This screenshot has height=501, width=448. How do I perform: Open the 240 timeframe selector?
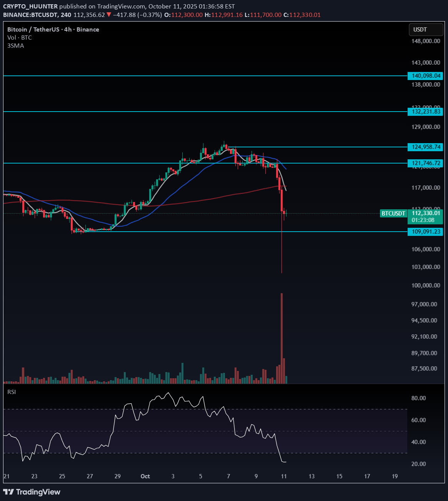[67, 16]
